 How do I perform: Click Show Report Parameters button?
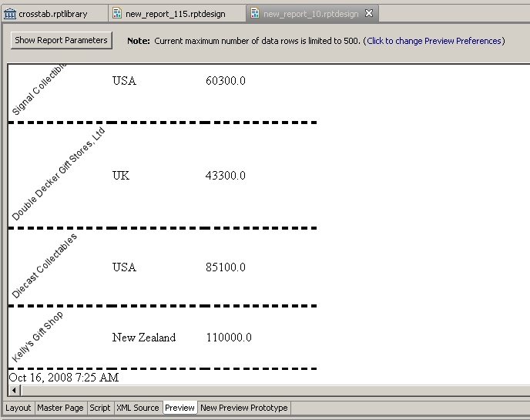(x=61, y=40)
